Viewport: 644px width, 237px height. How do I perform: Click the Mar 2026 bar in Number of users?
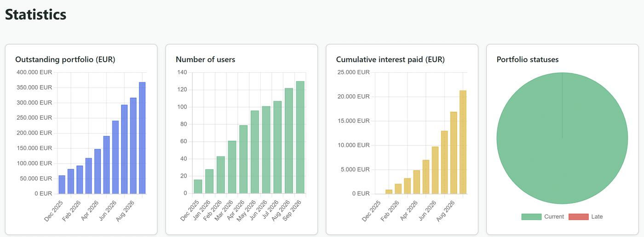pos(232,167)
